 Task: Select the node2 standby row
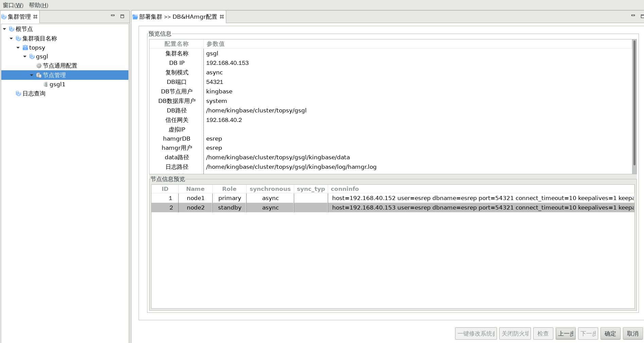pos(230,207)
